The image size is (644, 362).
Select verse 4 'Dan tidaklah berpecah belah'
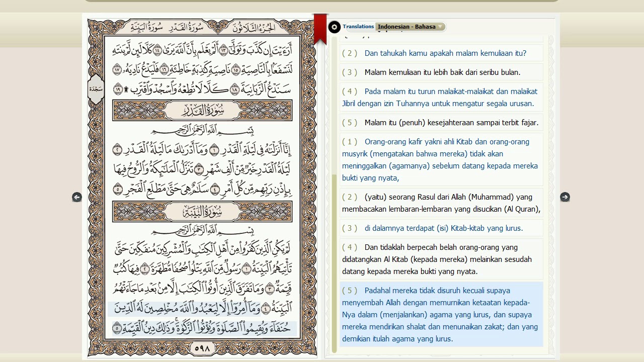point(441,259)
